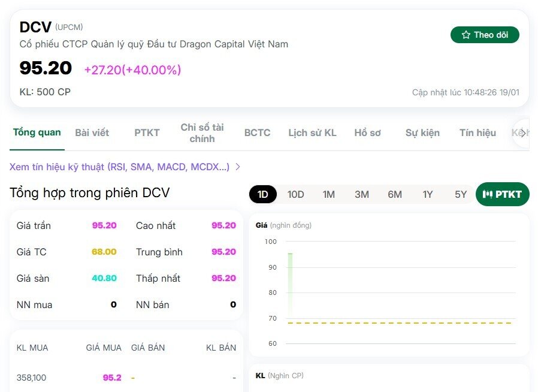Expand technical signals via the chevron arrow
Image resolution: width=538 pixels, height=392 pixels.
[237, 167]
